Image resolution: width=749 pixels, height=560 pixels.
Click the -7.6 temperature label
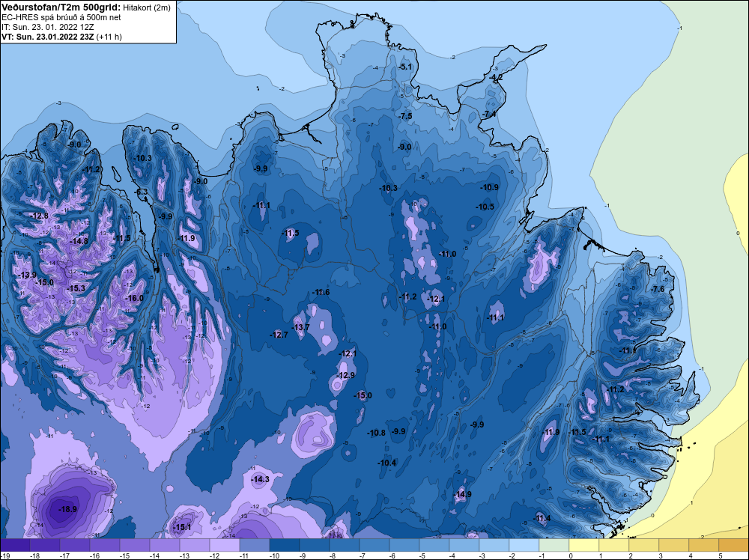(658, 289)
